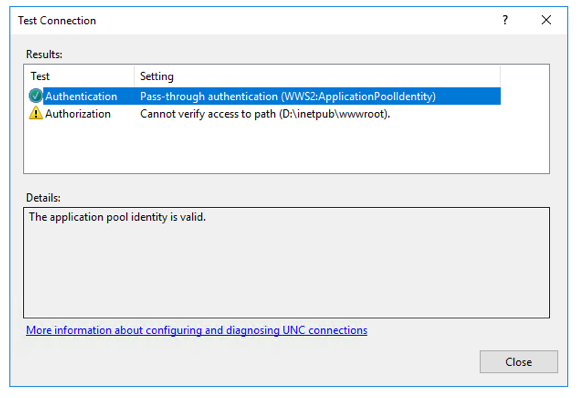
Task: Click the application pool identity valid message
Action: tap(117, 217)
